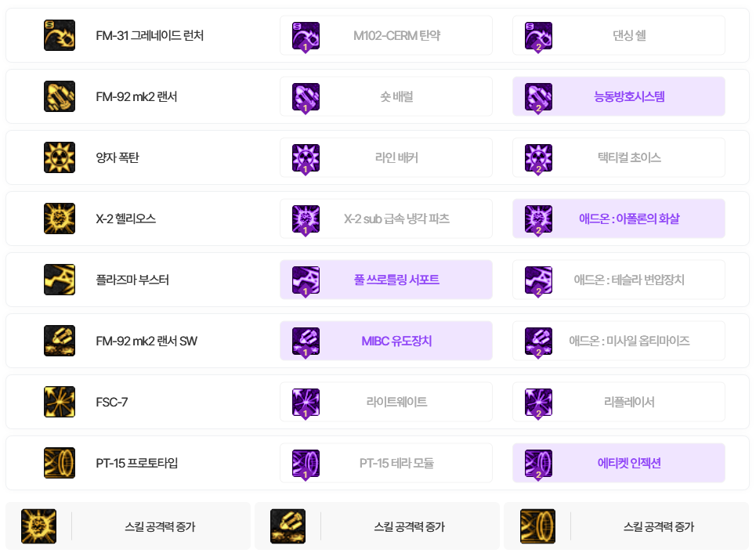Select the M102-CERM 탄약 enhancement option
The image size is (756, 560).
386,35
